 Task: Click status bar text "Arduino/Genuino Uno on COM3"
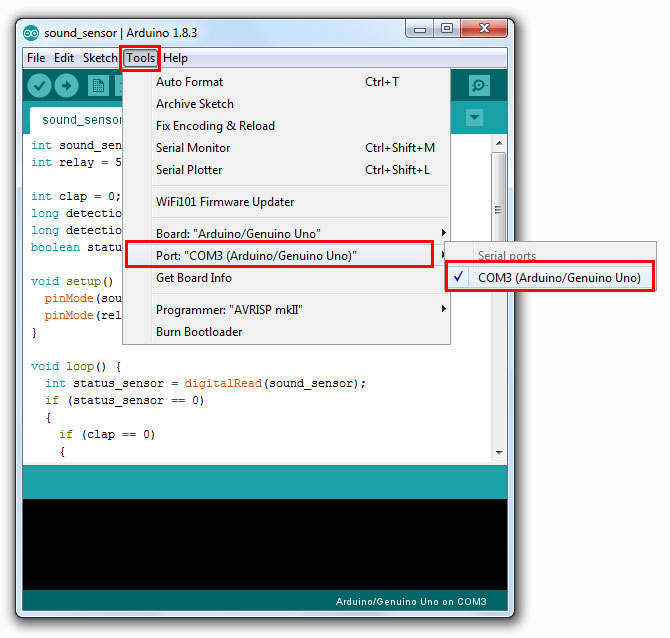411,602
